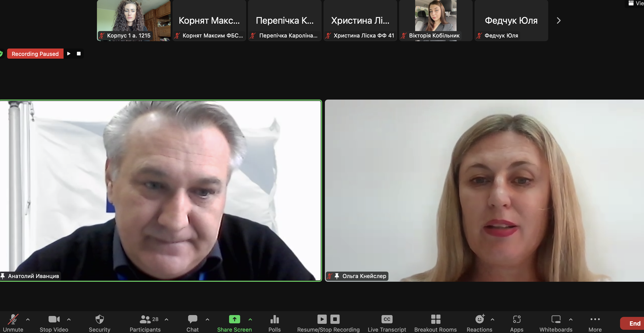Screen dimensions: 644x333
Task: Click the green encryption shield icon
Action: (1, 54)
